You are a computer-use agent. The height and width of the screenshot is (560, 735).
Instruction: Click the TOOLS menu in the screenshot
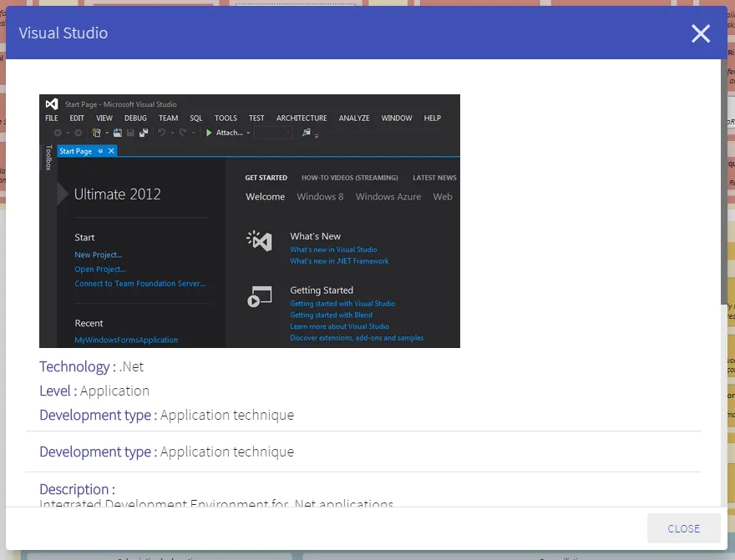[226, 118]
